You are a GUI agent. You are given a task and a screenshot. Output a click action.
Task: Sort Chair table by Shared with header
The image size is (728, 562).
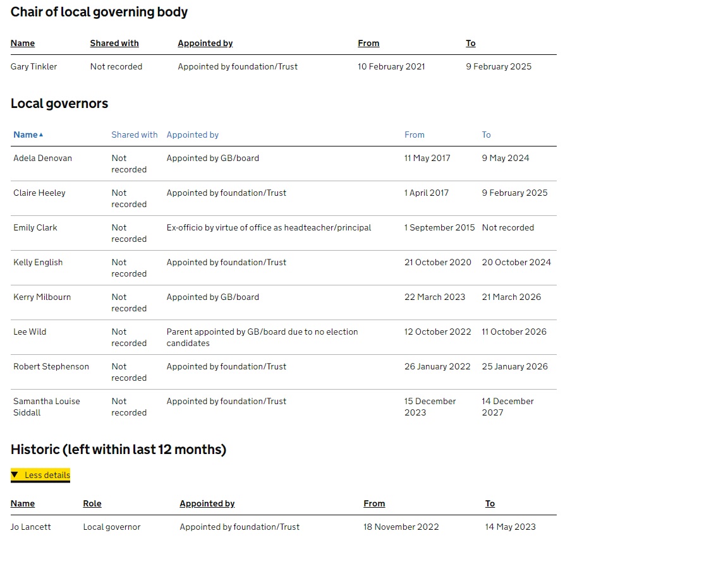114,43
